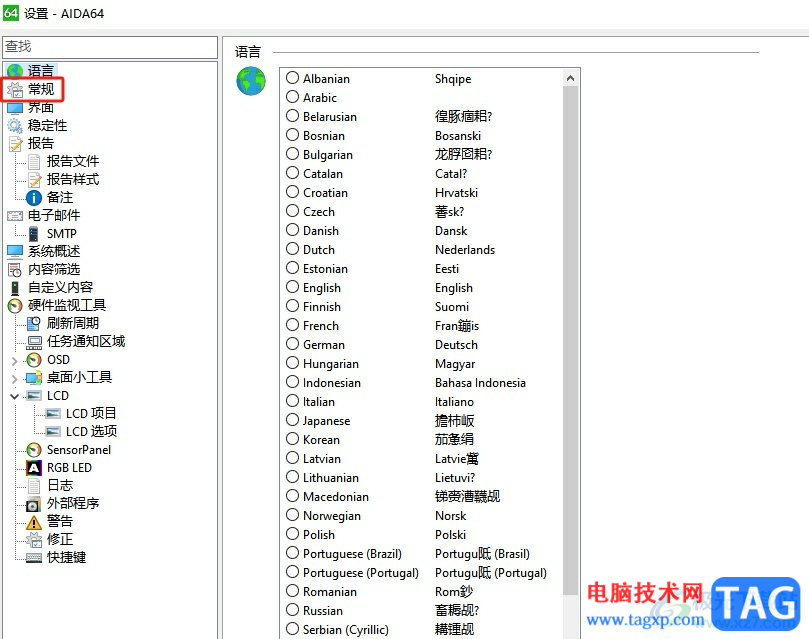Click the language list scroll-up arrow
The width and height of the screenshot is (809, 639).
click(x=570, y=78)
